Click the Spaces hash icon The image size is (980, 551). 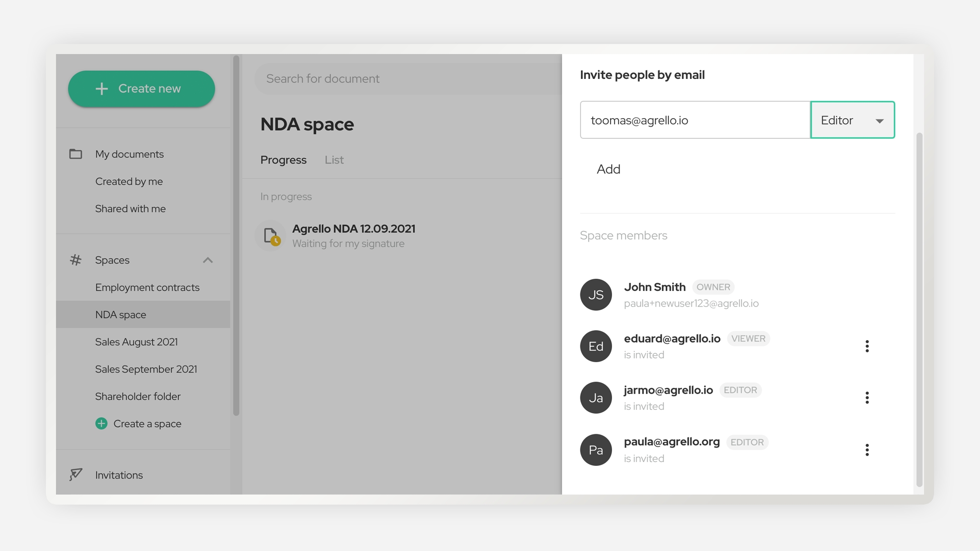[x=76, y=260]
